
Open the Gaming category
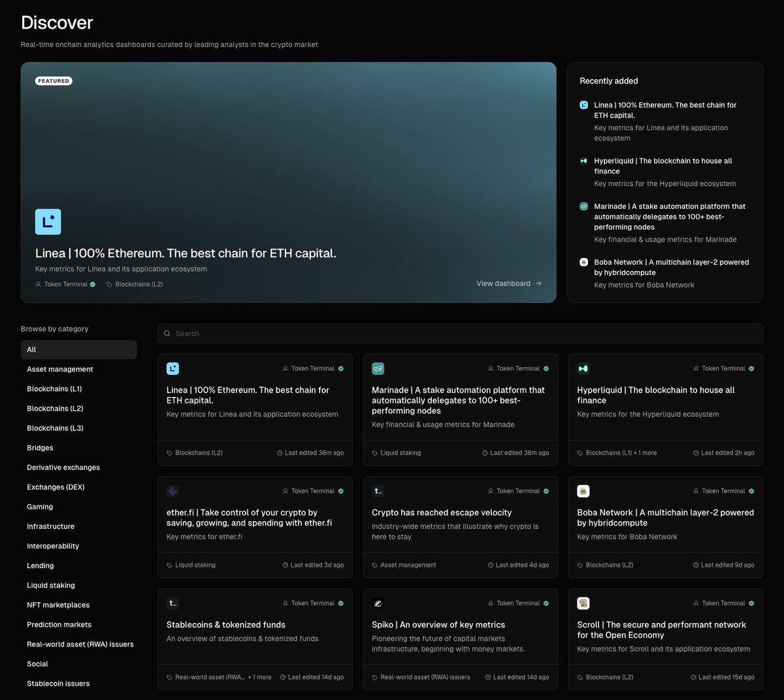pos(78,507)
